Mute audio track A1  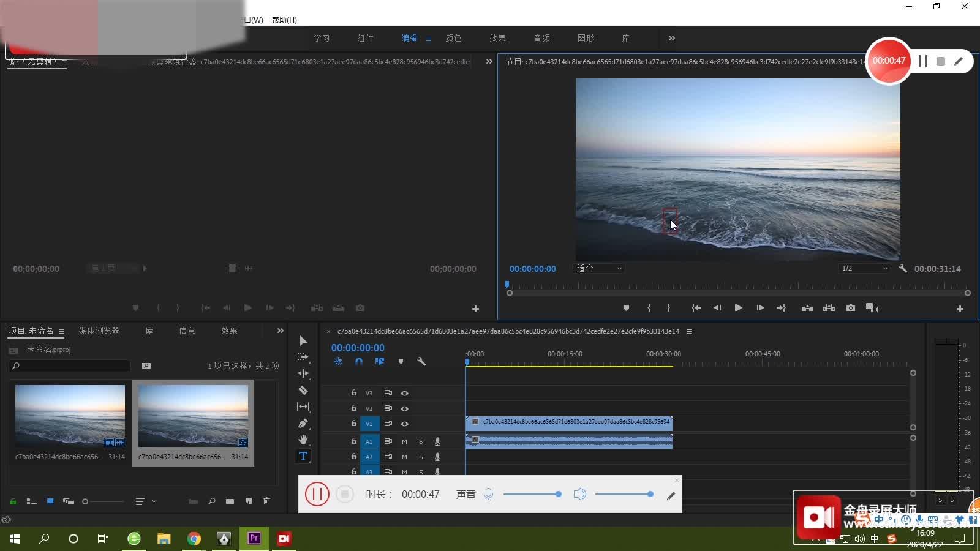[x=404, y=441]
